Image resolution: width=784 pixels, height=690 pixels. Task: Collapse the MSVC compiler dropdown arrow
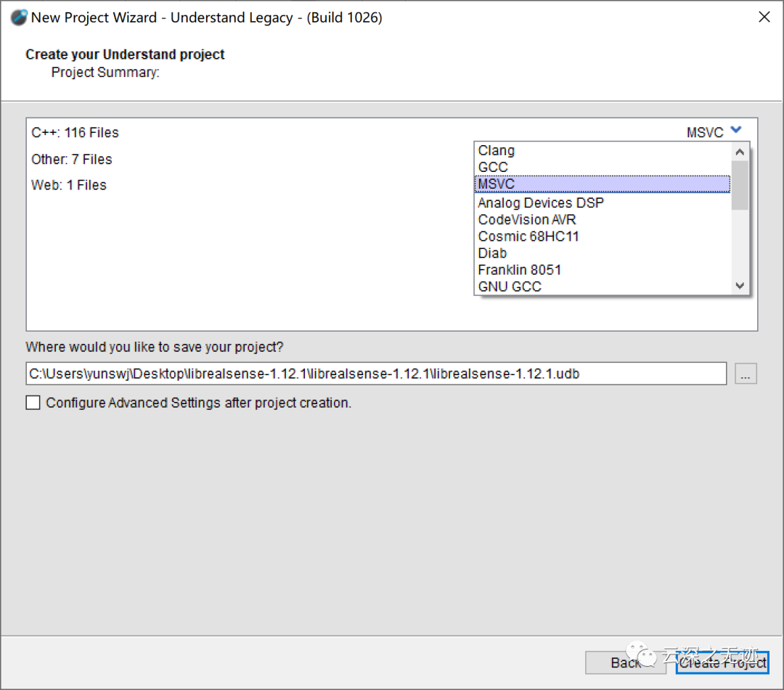(736, 131)
